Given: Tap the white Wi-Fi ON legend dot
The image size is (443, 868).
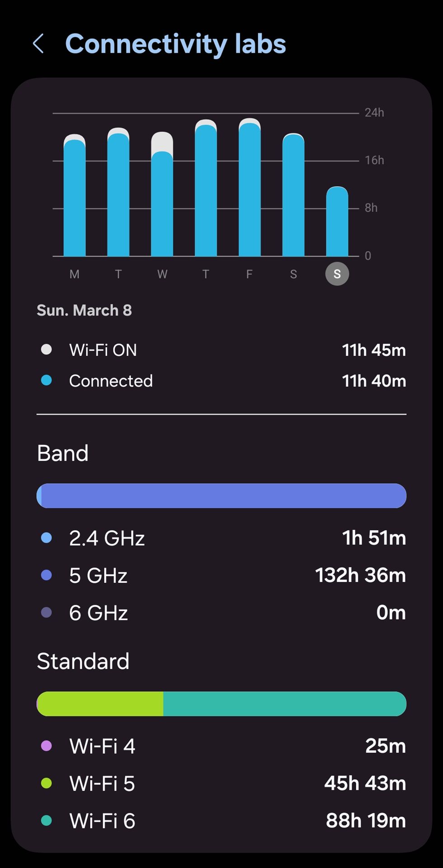Looking at the screenshot, I should click(x=46, y=349).
